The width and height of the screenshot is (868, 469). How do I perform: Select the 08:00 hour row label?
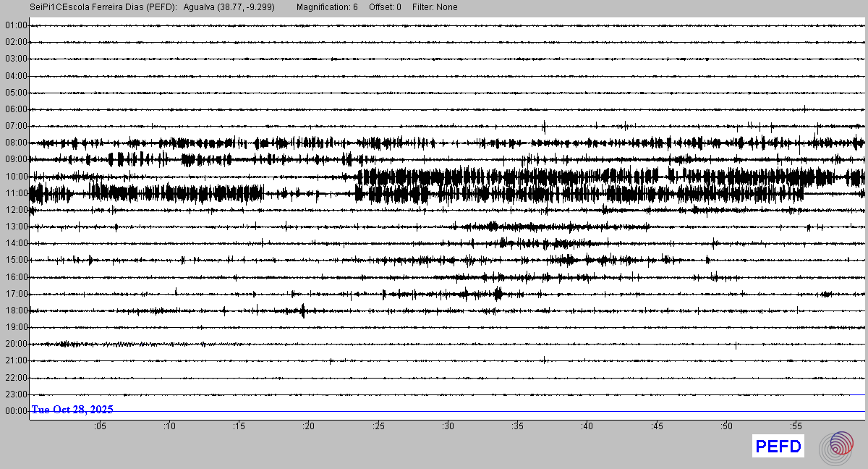[15, 143]
